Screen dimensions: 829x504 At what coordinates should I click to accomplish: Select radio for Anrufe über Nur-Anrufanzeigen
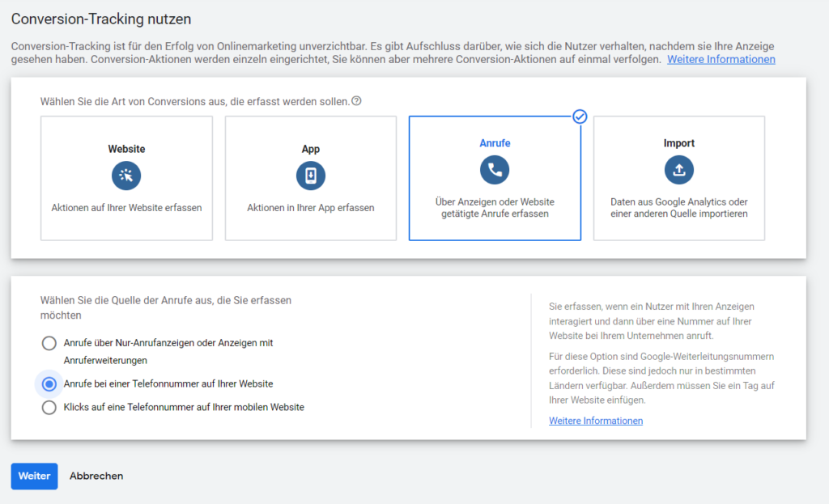(x=49, y=343)
